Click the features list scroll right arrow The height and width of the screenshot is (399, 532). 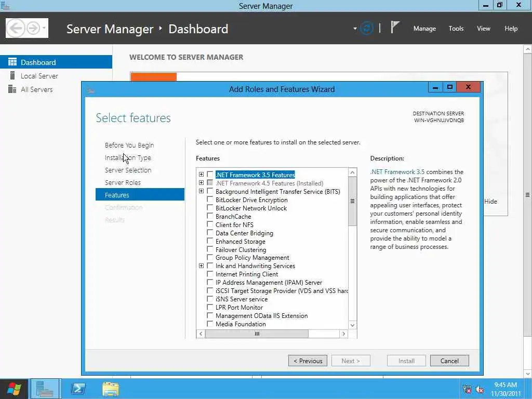coord(344,334)
